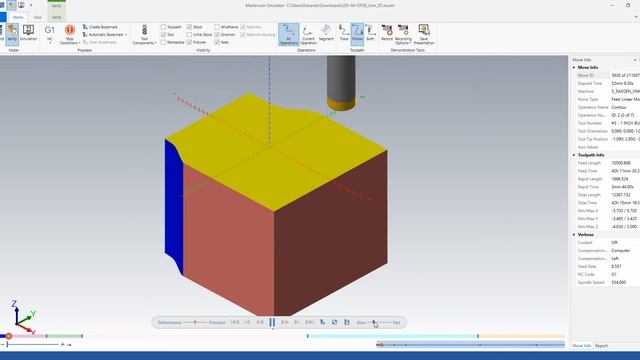Click the XYZ gnomon in viewport

[x=23, y=318]
